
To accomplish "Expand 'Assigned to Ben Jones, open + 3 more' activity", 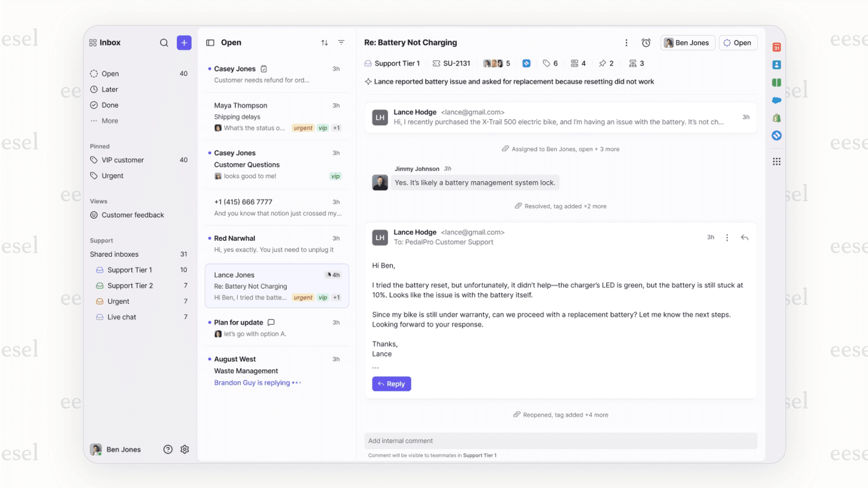I will (561, 149).
